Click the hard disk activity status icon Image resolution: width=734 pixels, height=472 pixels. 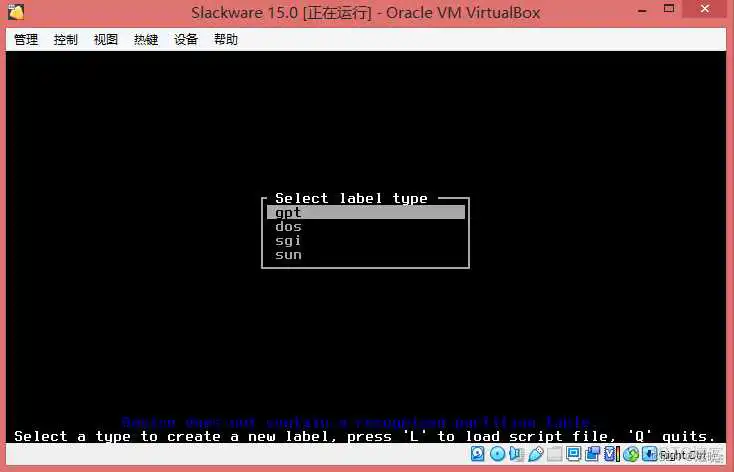pyautogui.click(x=477, y=453)
